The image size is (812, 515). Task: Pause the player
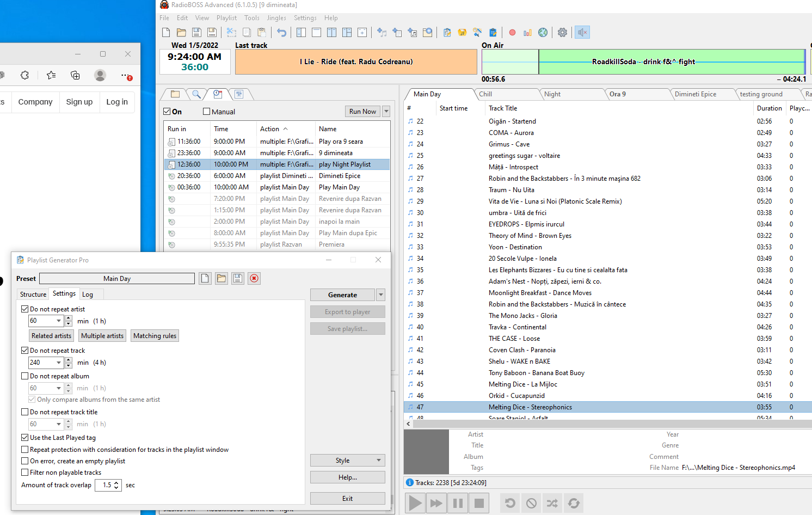[458, 503]
